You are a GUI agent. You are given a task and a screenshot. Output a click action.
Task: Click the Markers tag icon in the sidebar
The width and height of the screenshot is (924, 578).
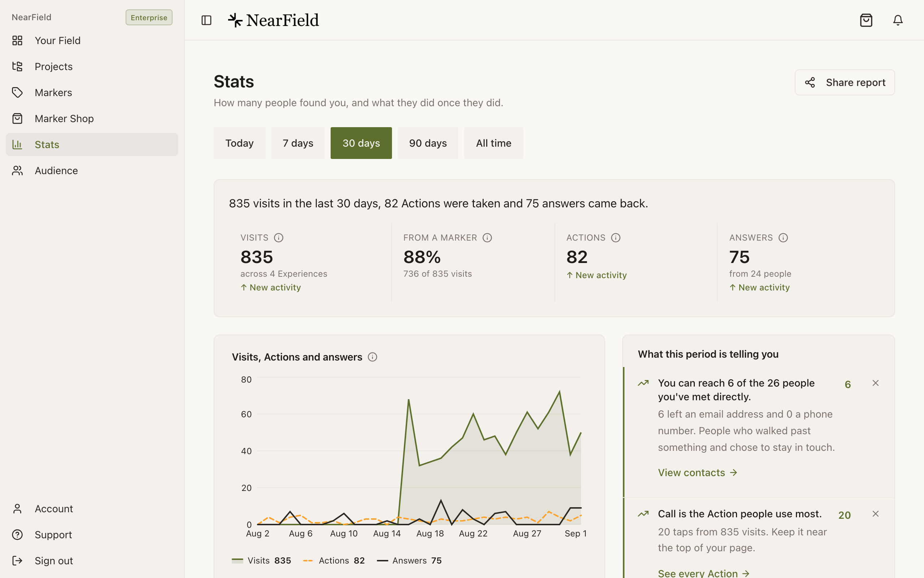pos(18,92)
